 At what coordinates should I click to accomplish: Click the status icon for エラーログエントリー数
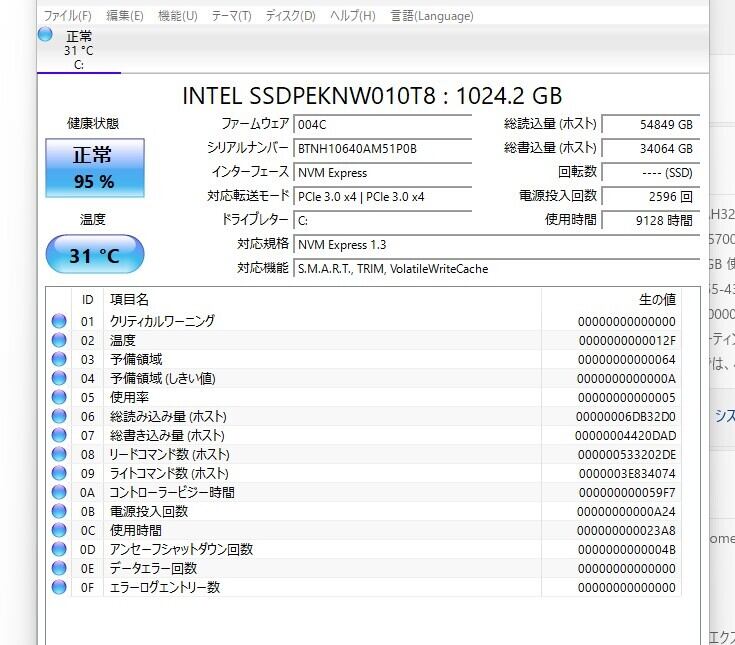(59, 587)
